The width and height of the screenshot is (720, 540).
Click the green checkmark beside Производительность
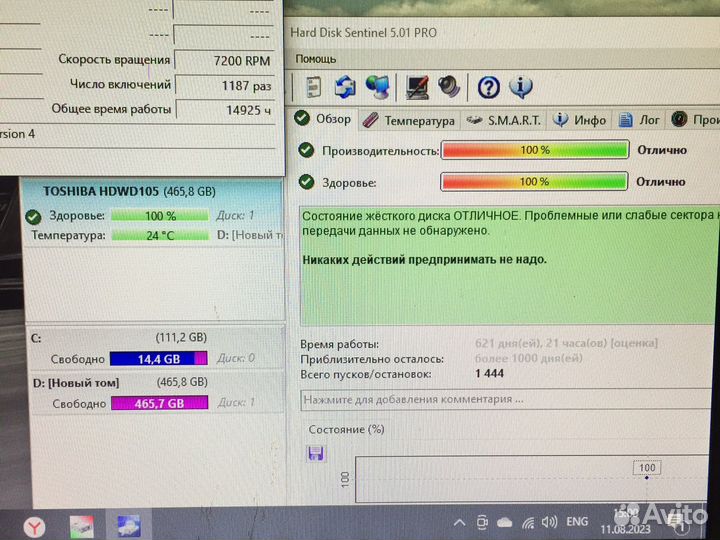click(306, 150)
